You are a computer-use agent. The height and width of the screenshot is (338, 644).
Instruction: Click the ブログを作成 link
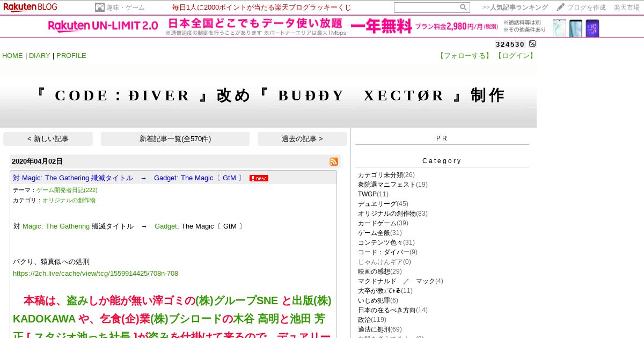point(587,8)
